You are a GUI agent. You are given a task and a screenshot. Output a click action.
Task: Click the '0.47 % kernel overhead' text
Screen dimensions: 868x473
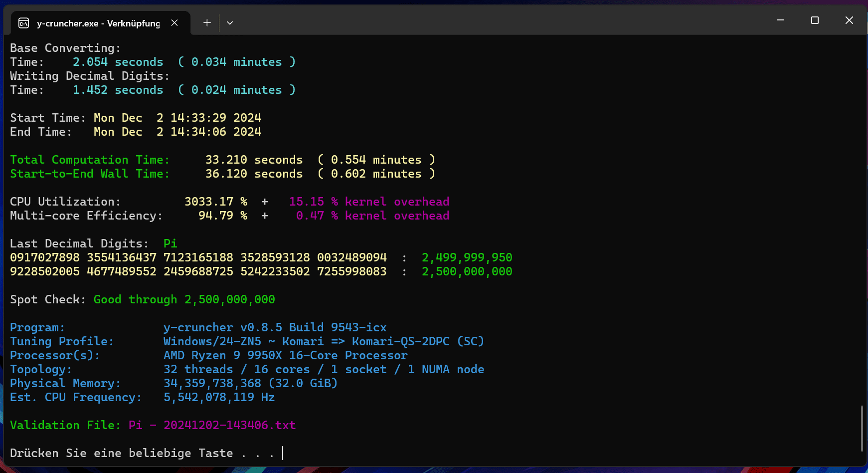click(x=373, y=216)
